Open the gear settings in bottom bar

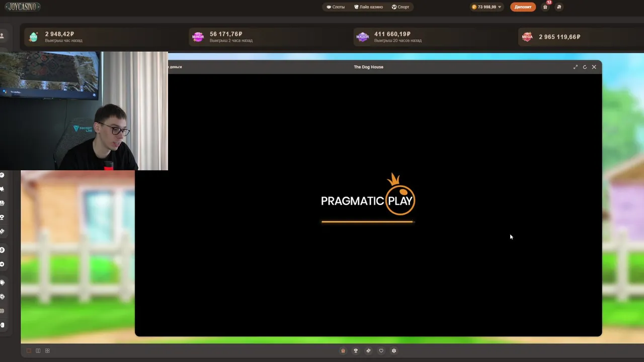point(394,350)
